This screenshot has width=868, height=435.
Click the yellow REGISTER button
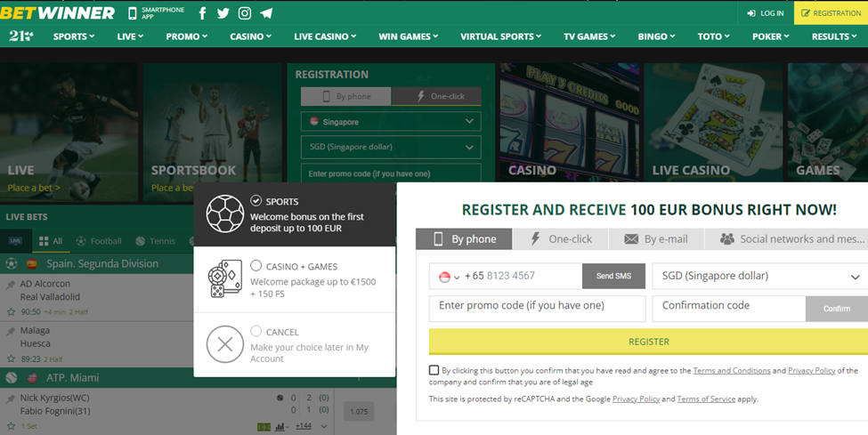click(x=648, y=342)
